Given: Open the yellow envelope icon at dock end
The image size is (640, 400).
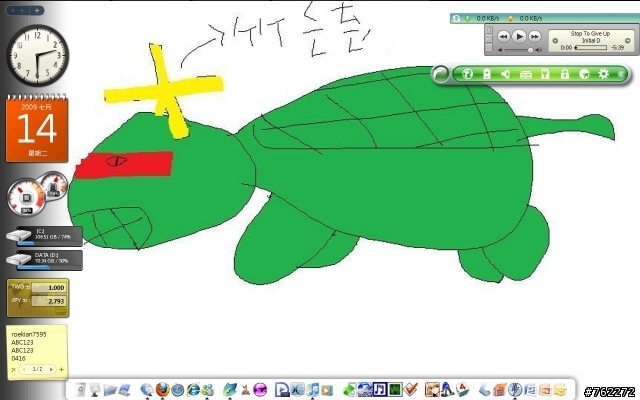Looking at the screenshot, I should coord(560,390).
